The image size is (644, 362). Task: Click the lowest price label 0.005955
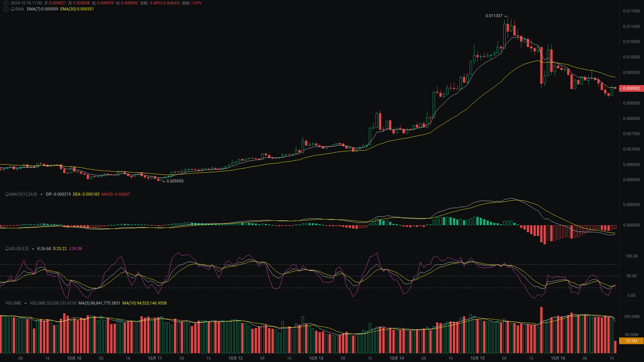point(175,181)
